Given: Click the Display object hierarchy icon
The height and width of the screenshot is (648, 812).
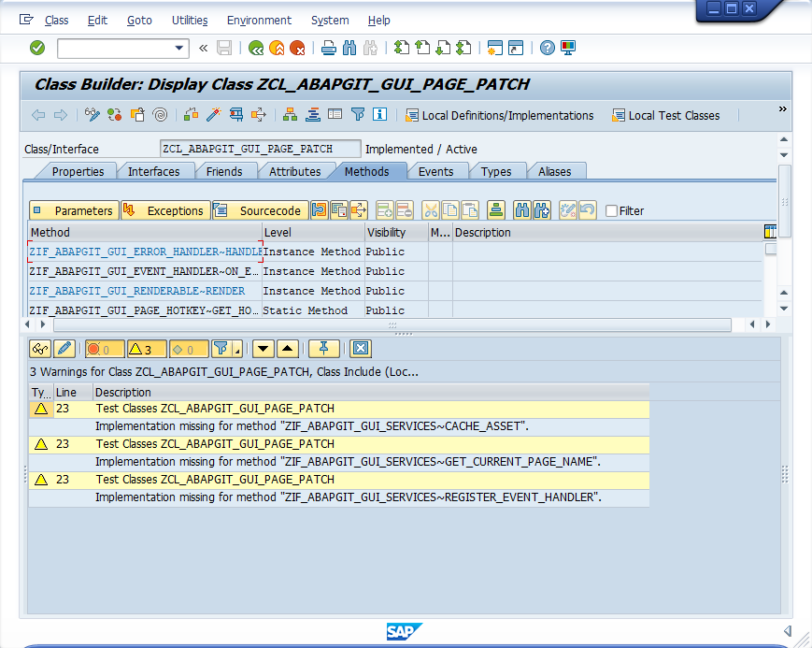Looking at the screenshot, I should pos(290,115).
